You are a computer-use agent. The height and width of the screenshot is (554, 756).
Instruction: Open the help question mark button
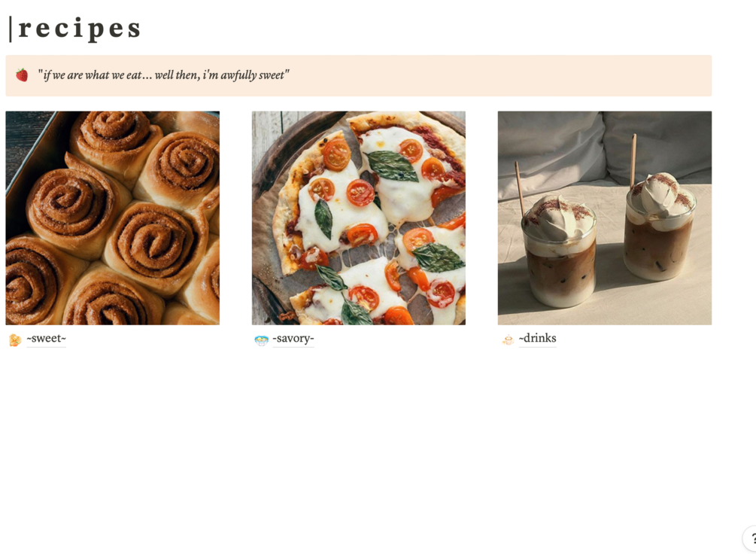pyautogui.click(x=750, y=539)
